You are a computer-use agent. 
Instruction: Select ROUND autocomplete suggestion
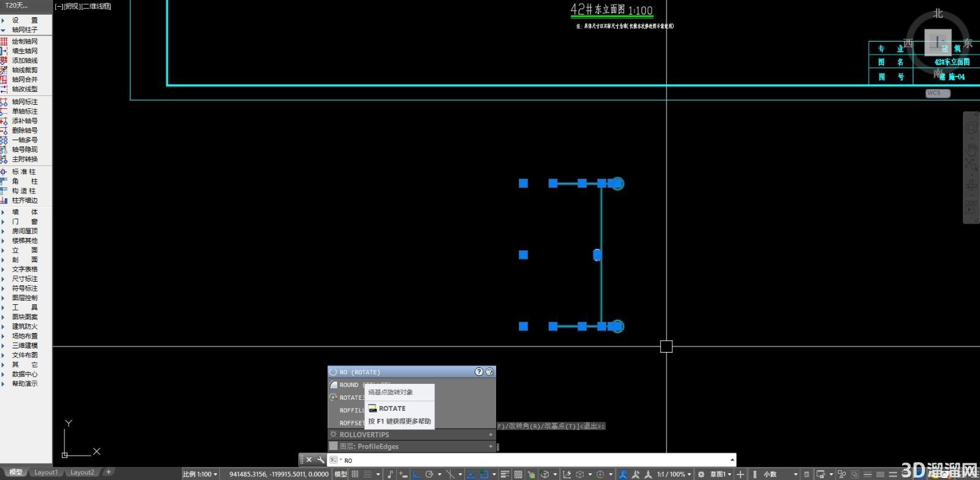pos(349,385)
